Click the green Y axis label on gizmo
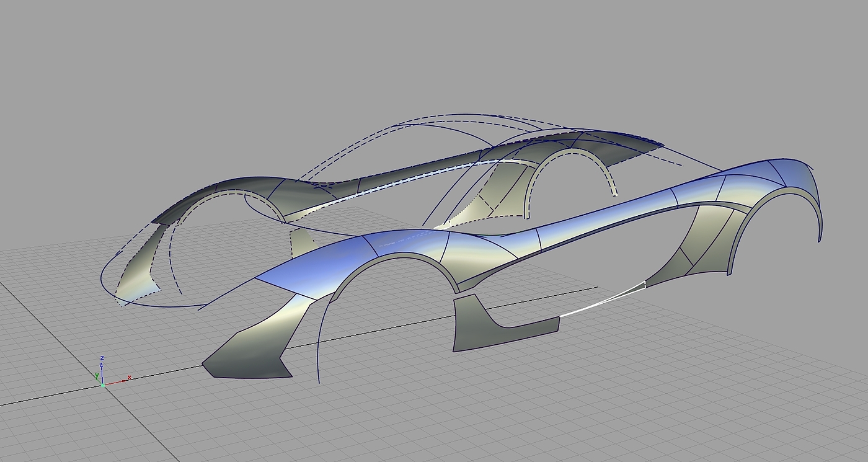 [x=97, y=376]
